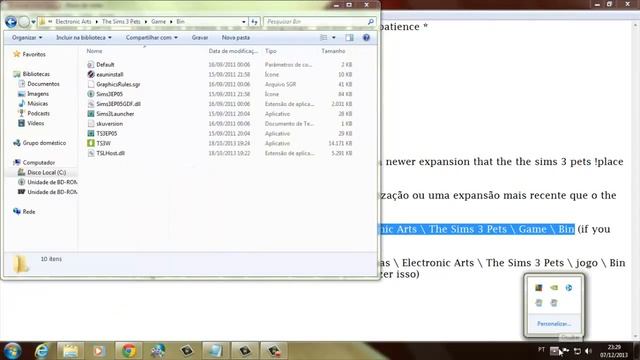Click the Game breadcrumb segment

pos(158,22)
